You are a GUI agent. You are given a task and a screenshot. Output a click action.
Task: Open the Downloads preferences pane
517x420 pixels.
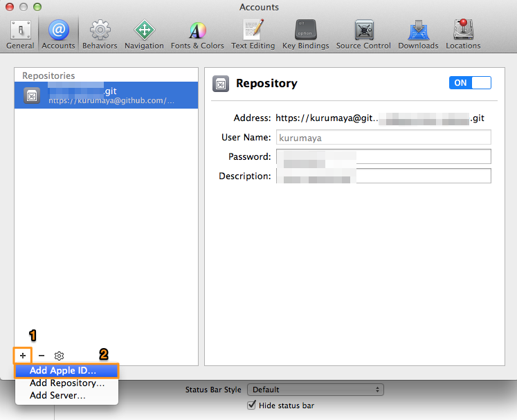(418, 35)
